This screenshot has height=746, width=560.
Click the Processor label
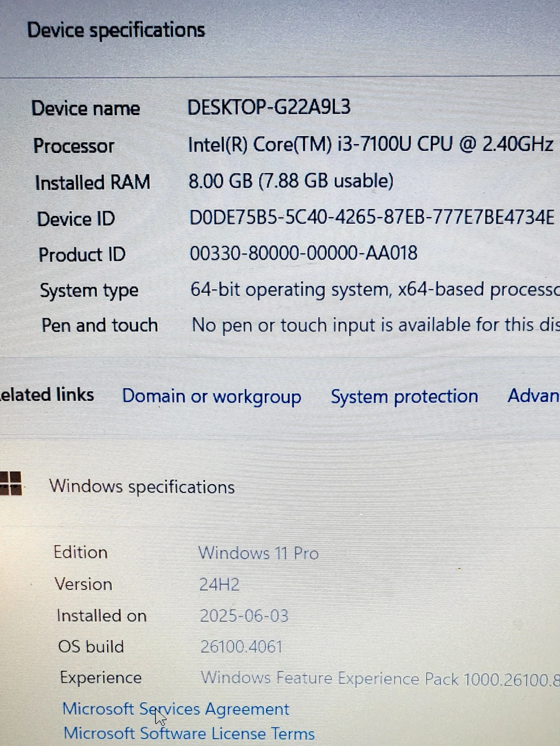(74, 146)
